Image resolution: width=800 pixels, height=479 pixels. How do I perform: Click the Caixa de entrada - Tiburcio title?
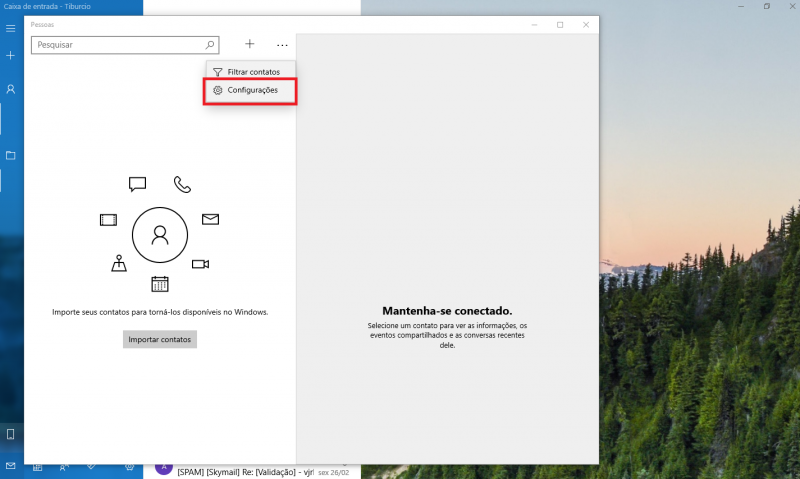[47, 7]
